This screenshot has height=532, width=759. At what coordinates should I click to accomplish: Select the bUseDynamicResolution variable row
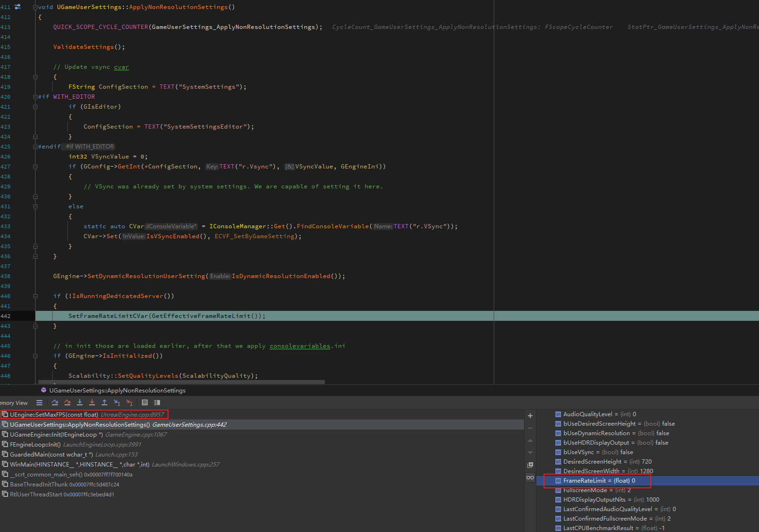pyautogui.click(x=647, y=433)
